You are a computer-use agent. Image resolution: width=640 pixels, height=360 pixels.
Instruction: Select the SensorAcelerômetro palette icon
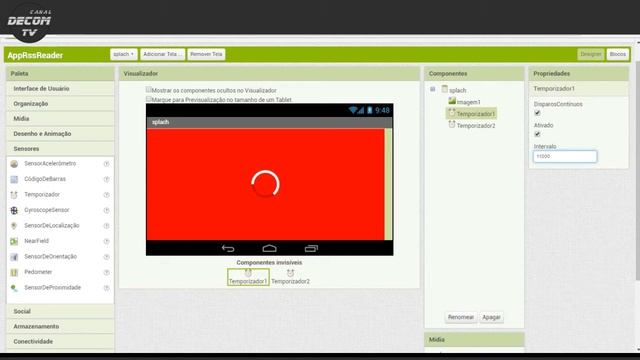click(14, 164)
